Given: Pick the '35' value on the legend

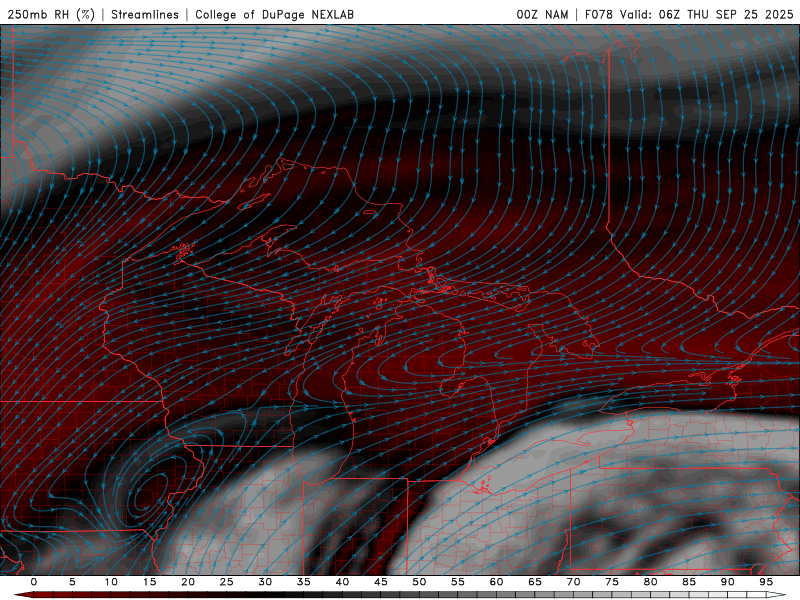Looking at the screenshot, I should (304, 582).
